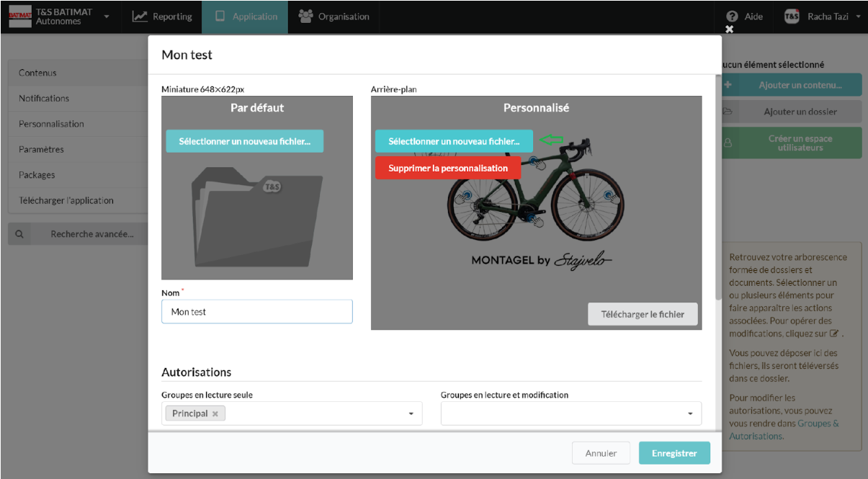Click the Arrière-plan label
The width and height of the screenshot is (868, 479).
pos(394,89)
